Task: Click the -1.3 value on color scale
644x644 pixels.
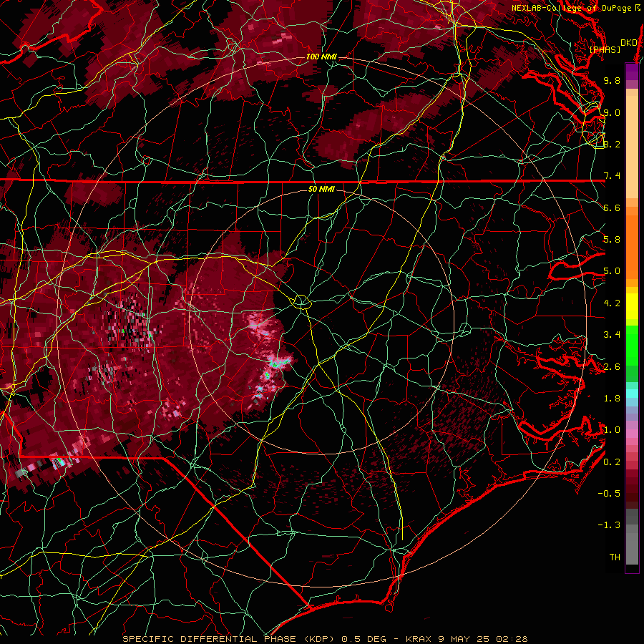Action: coord(609,525)
